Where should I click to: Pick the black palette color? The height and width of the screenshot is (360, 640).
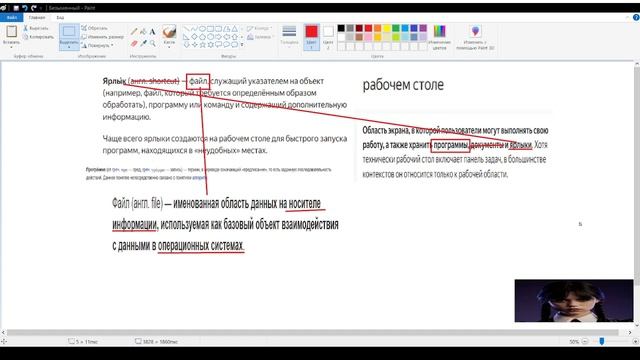tap(341, 28)
